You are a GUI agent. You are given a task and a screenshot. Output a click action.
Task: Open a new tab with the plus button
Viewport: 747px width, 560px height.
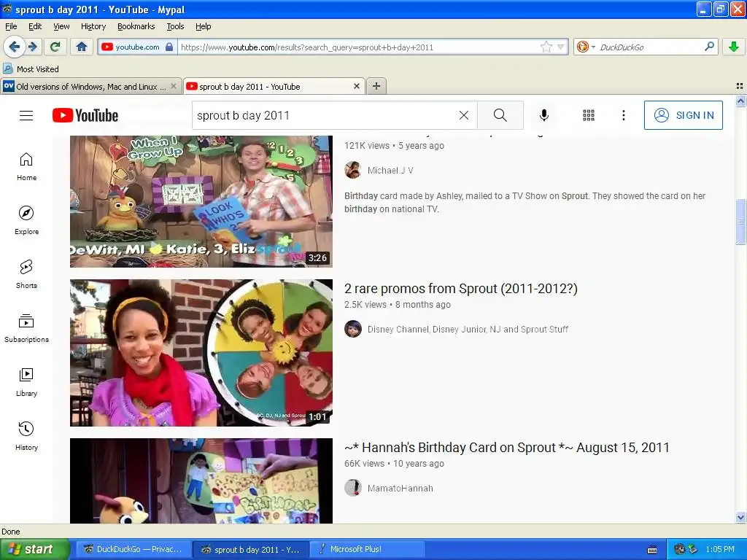(376, 86)
